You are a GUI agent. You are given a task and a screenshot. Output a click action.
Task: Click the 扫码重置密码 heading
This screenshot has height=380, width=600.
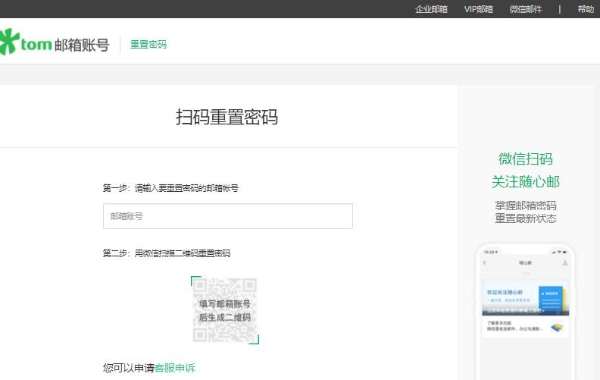click(x=227, y=117)
